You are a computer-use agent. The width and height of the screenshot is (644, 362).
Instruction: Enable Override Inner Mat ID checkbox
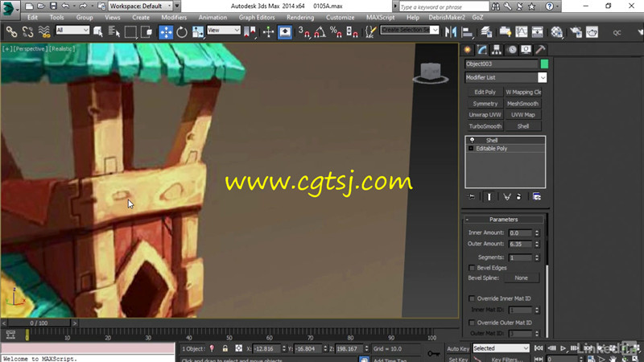(472, 298)
